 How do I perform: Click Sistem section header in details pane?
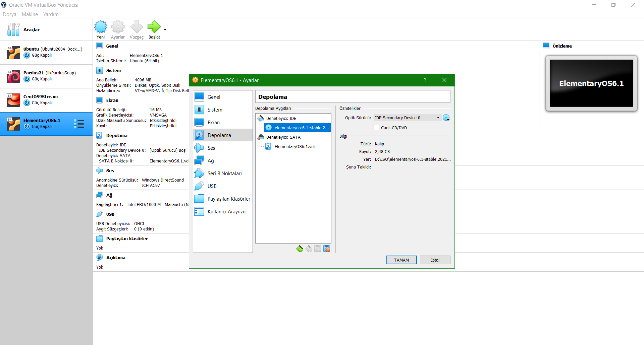[113, 70]
